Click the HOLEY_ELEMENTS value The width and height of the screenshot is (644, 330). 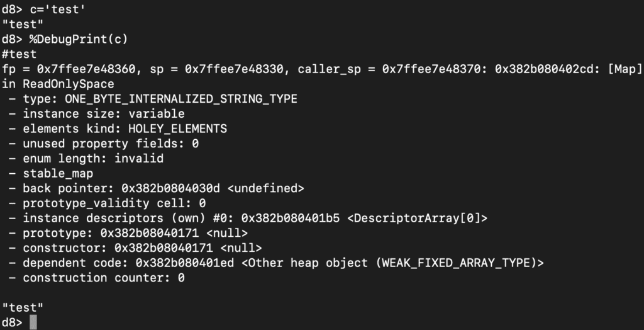point(178,128)
